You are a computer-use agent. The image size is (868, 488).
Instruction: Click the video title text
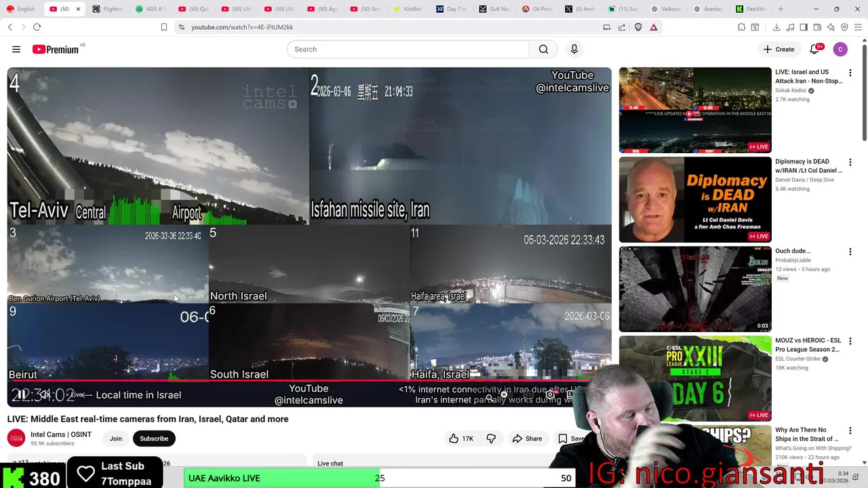pyautogui.click(x=148, y=419)
